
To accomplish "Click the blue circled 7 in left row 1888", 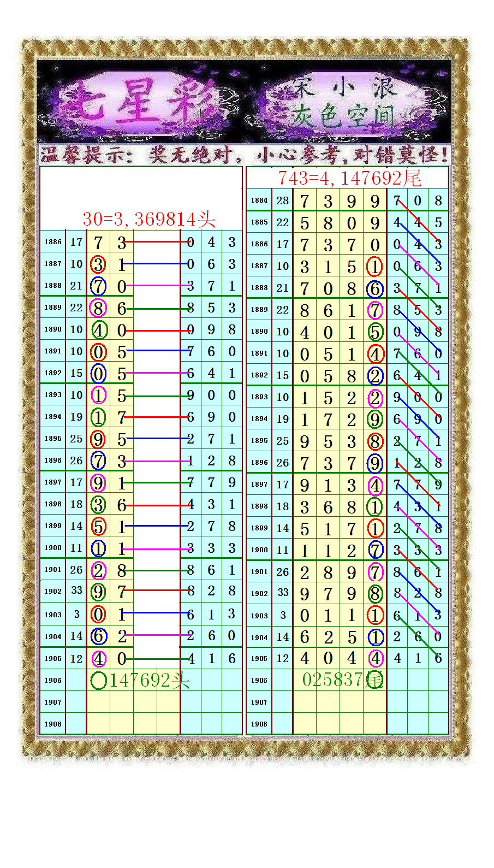I will (98, 286).
